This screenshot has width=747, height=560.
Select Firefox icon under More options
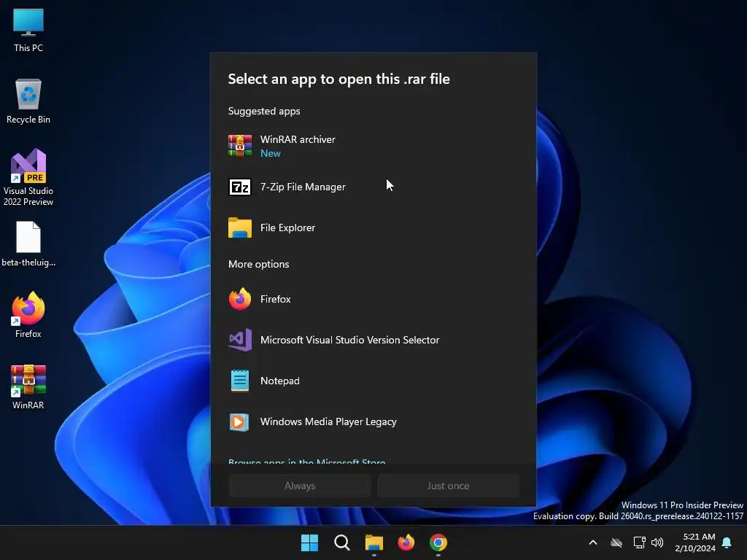tap(239, 299)
